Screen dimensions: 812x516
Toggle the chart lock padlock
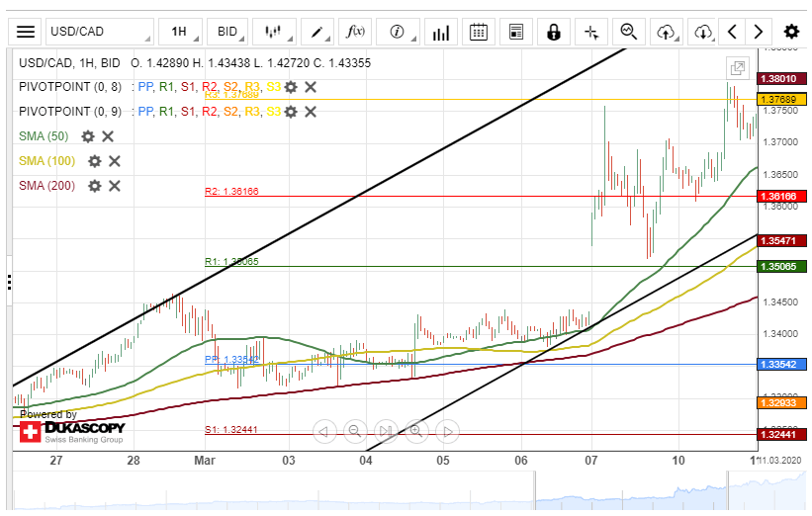pos(553,32)
